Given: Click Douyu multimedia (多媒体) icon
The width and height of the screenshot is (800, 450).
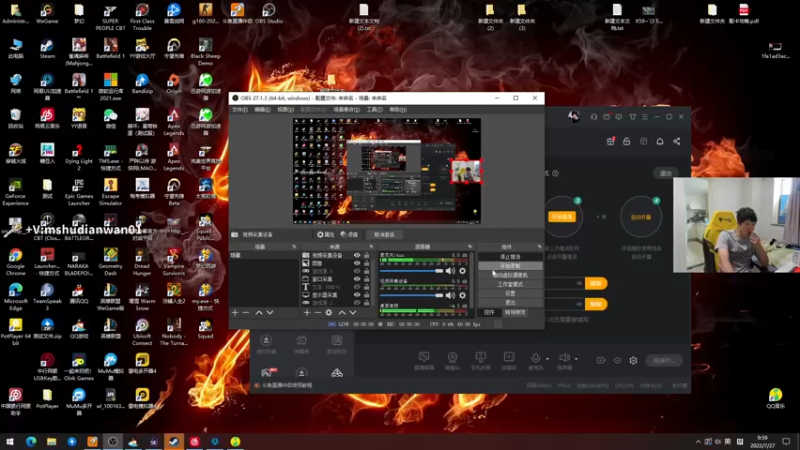Looking at the screenshot, I should (x=509, y=360).
